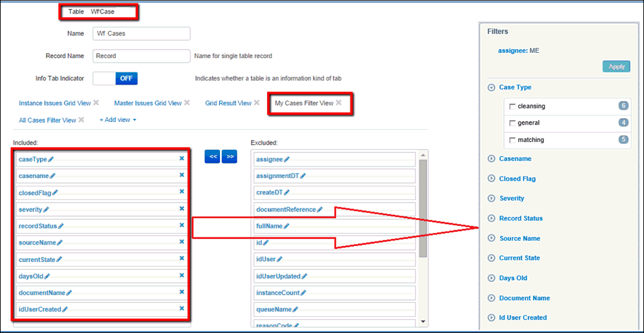The width and height of the screenshot is (644, 333).
Task: Click the edit pencil beside documentName
Action: click(69, 292)
